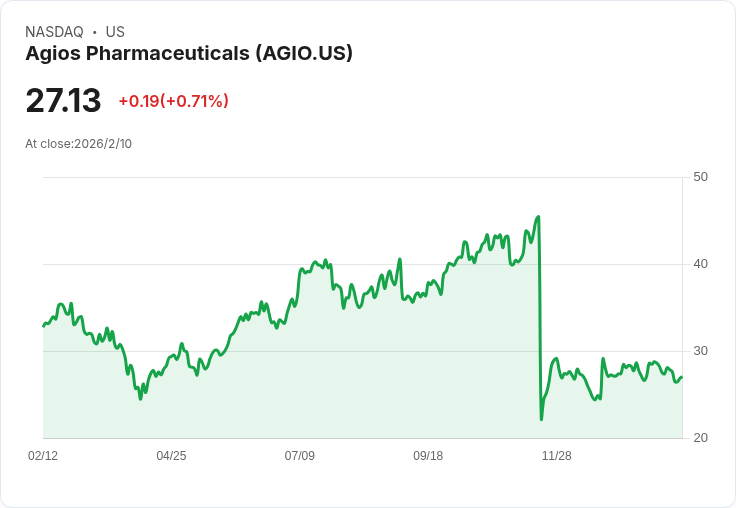Click the US market label

115,32
